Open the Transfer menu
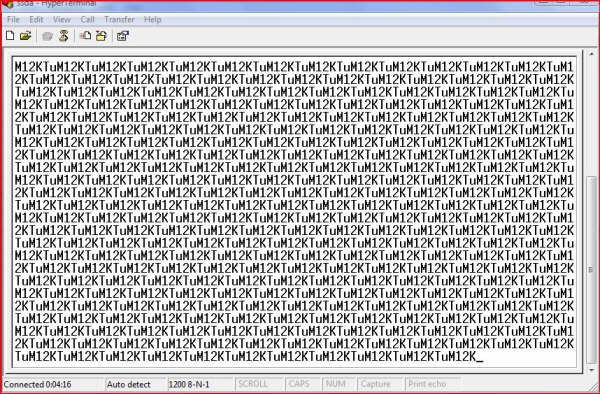This screenshot has width=600, height=394. [x=119, y=20]
